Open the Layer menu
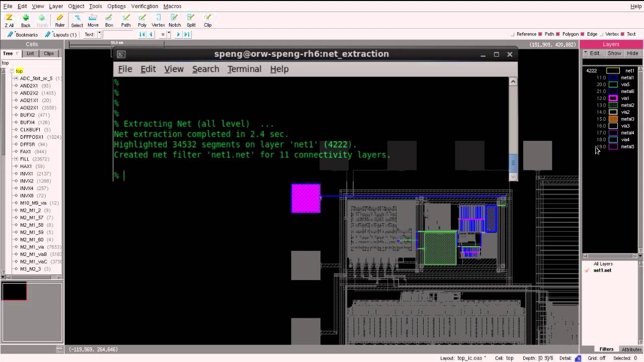The width and height of the screenshot is (644, 362). [x=56, y=6]
